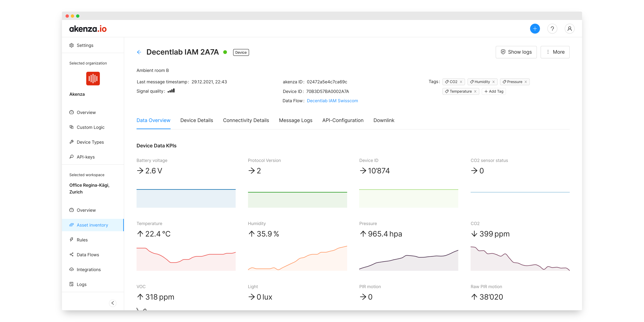Select Asset inventory in sidebar

[93, 225]
